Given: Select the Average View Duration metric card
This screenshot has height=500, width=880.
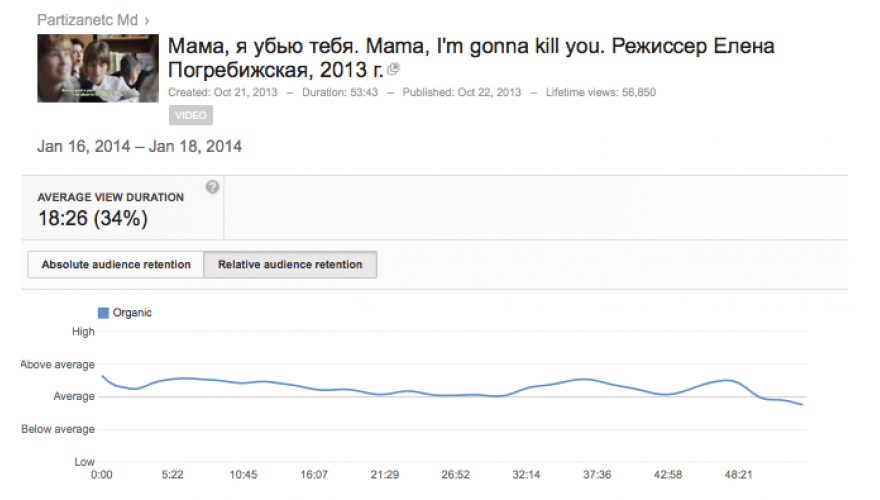Looking at the screenshot, I should tap(122, 208).
